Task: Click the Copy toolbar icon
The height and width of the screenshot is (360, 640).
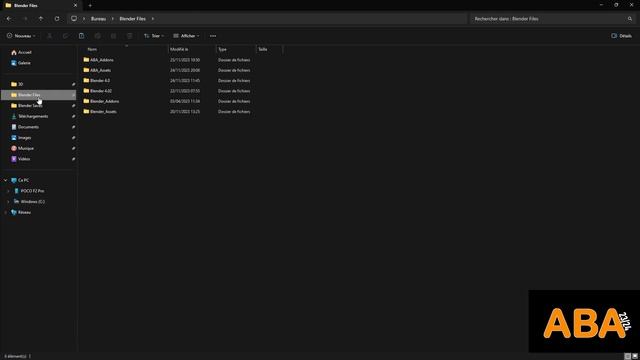Action: (x=65, y=36)
